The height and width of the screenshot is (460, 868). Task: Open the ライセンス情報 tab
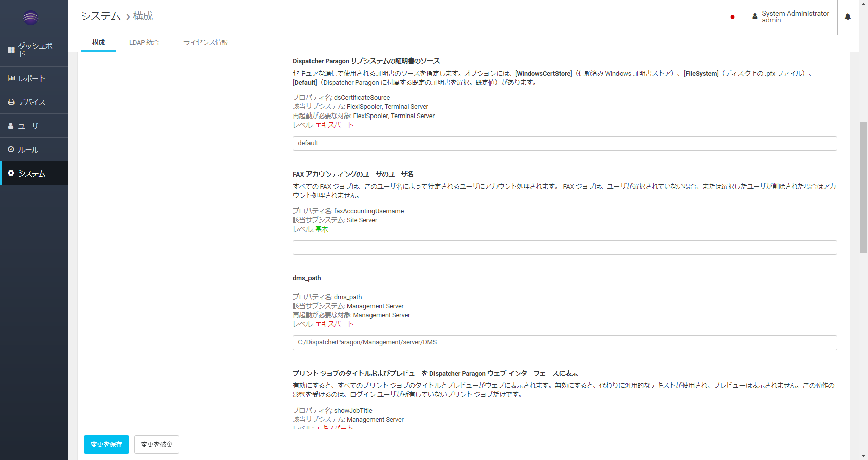tap(205, 43)
